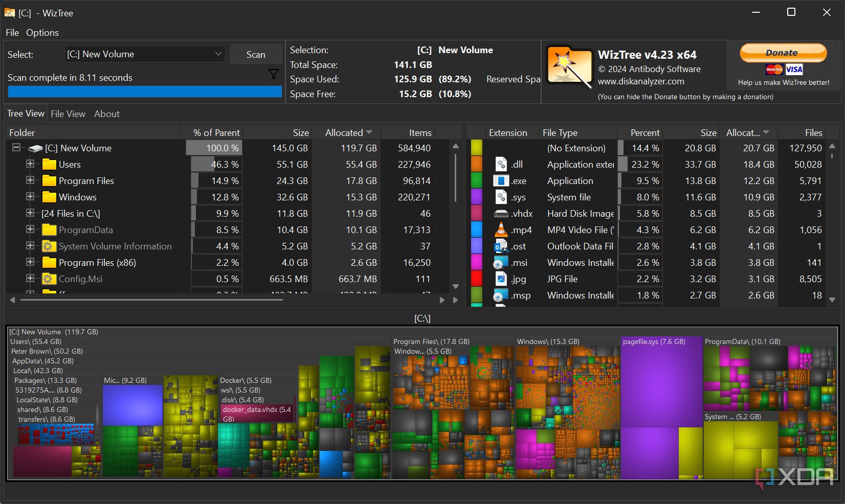The image size is (845, 504).
Task: Click the Visa and Mastercard payment icons
Action: (784, 70)
